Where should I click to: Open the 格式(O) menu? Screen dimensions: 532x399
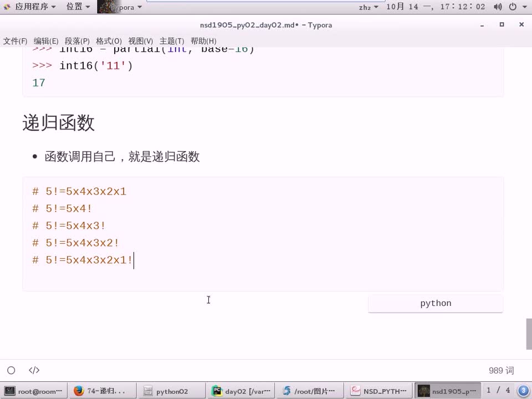109,41
